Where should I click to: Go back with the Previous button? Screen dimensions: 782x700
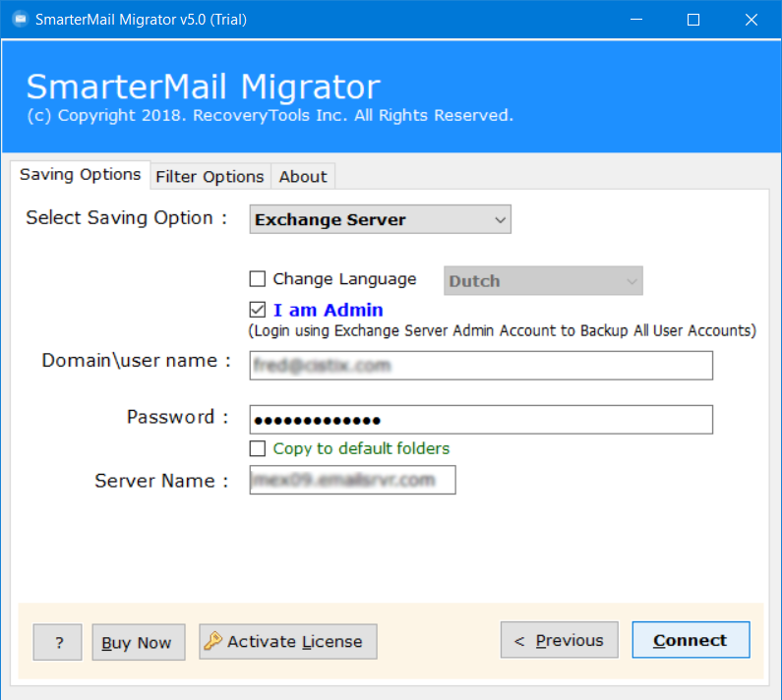(560, 640)
